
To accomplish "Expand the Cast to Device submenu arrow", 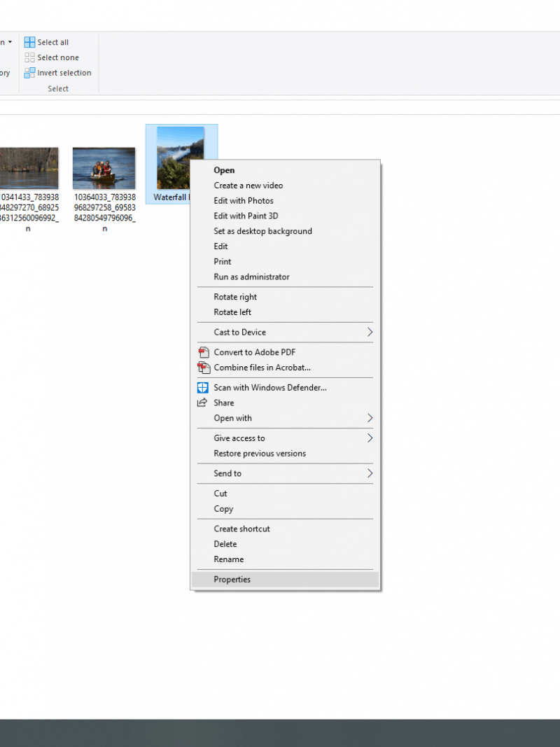I will (370, 332).
